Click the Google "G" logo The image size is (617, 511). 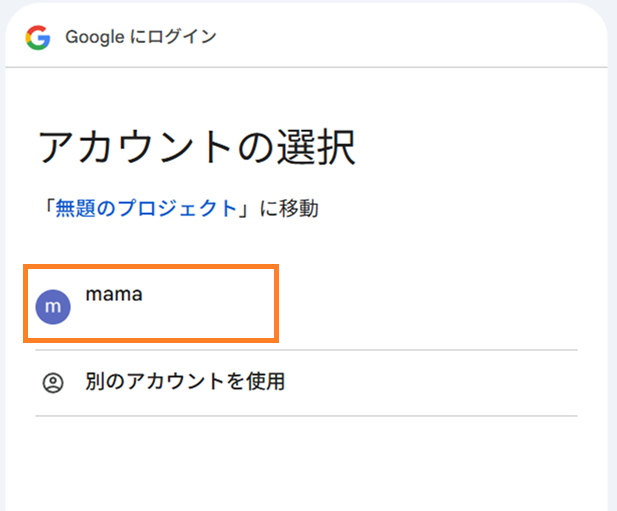(x=38, y=38)
